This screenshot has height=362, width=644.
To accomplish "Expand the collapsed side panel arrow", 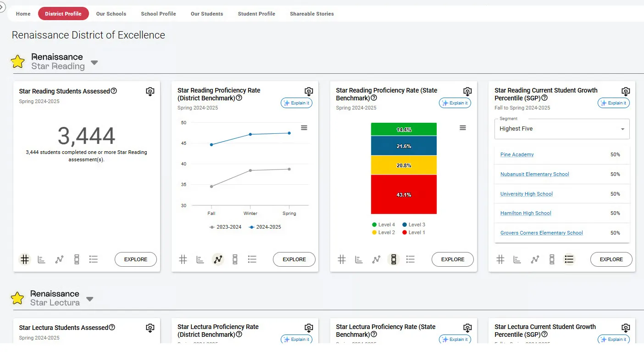I will (2, 7).
